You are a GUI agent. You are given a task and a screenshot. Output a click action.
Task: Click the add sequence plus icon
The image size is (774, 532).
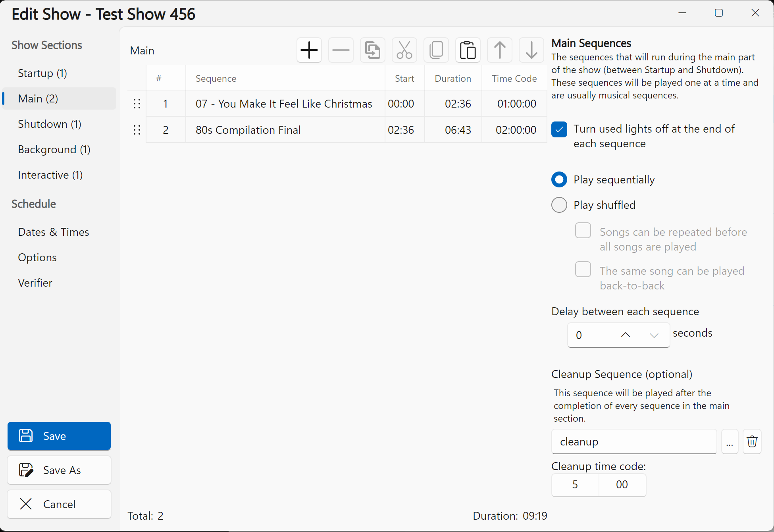(309, 50)
